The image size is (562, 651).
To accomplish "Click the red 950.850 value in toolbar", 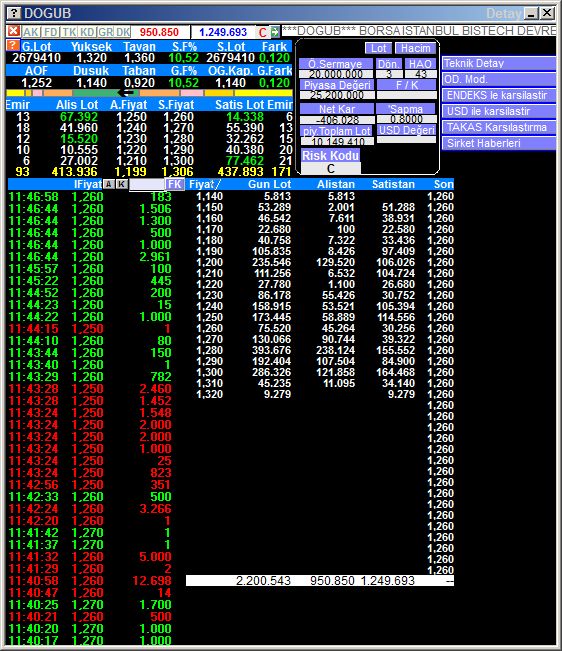I will point(159,32).
